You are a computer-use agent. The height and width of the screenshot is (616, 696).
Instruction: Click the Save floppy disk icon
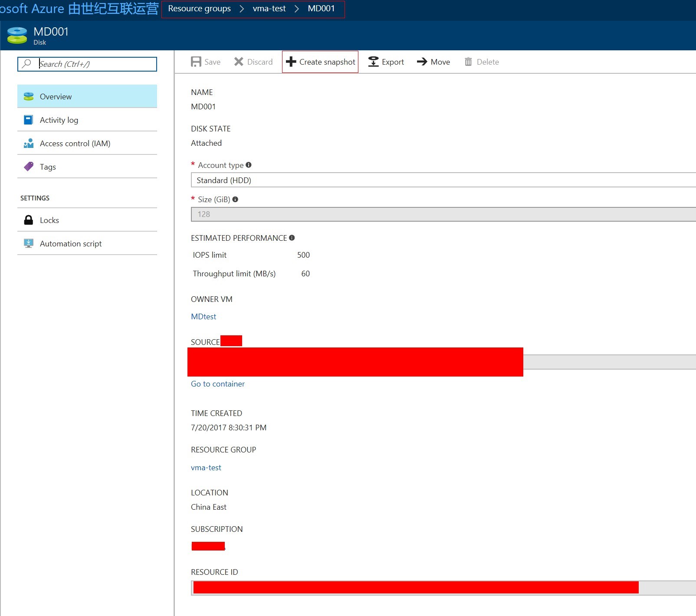coord(196,62)
